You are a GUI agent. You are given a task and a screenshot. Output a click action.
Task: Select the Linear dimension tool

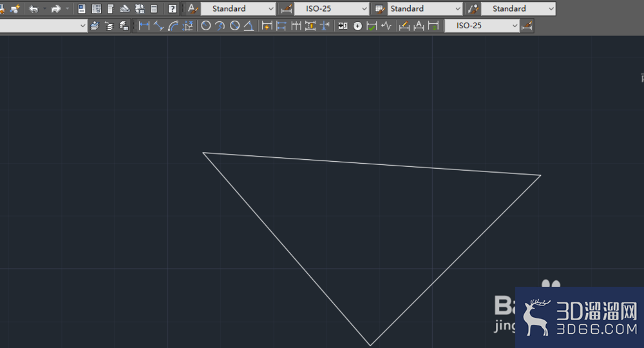144,26
